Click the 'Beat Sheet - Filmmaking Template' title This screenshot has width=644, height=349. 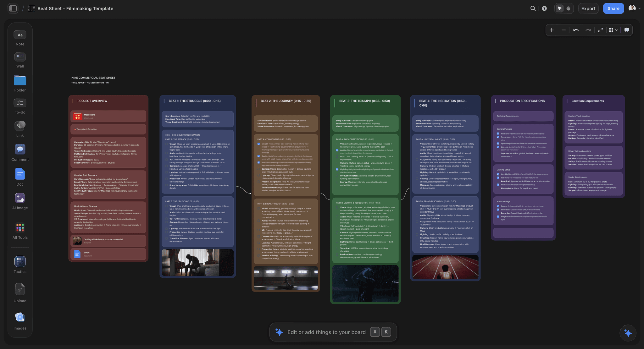pos(75,8)
